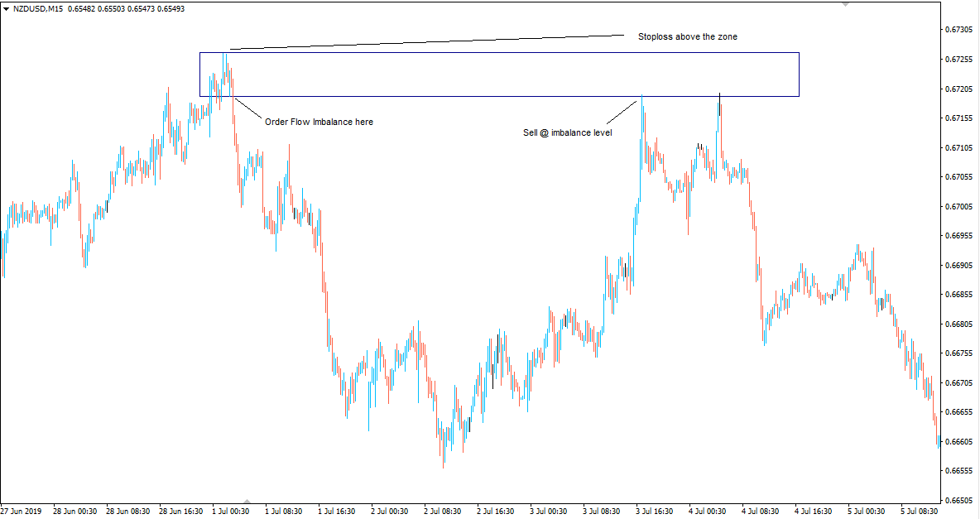Click price level 0.66505 on the price axis
The image size is (980, 519).
pyautogui.click(x=958, y=500)
